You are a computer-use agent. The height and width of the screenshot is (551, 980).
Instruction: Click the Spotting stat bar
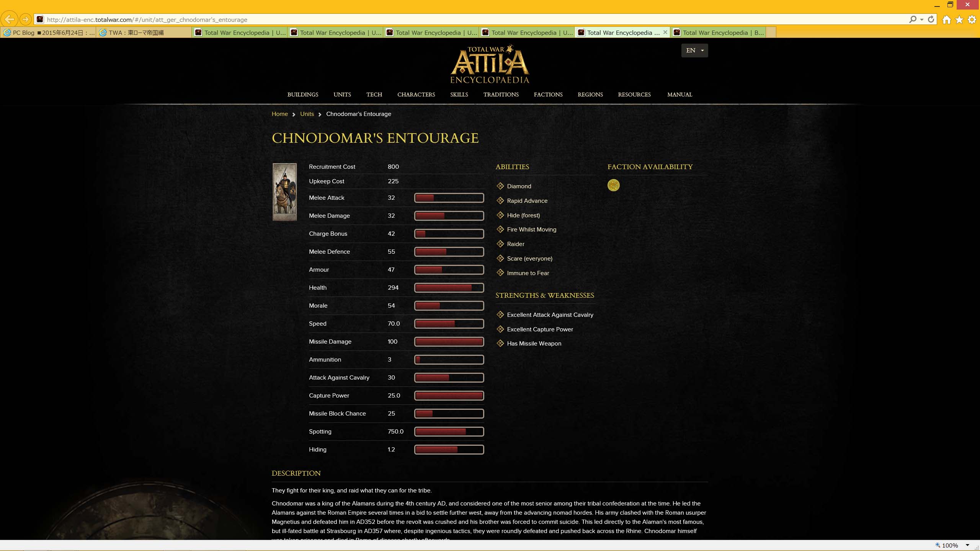[449, 432]
